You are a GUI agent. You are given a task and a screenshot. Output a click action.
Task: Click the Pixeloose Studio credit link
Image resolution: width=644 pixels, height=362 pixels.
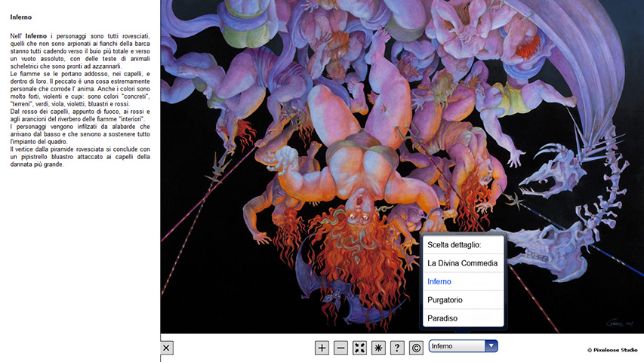[612, 350]
